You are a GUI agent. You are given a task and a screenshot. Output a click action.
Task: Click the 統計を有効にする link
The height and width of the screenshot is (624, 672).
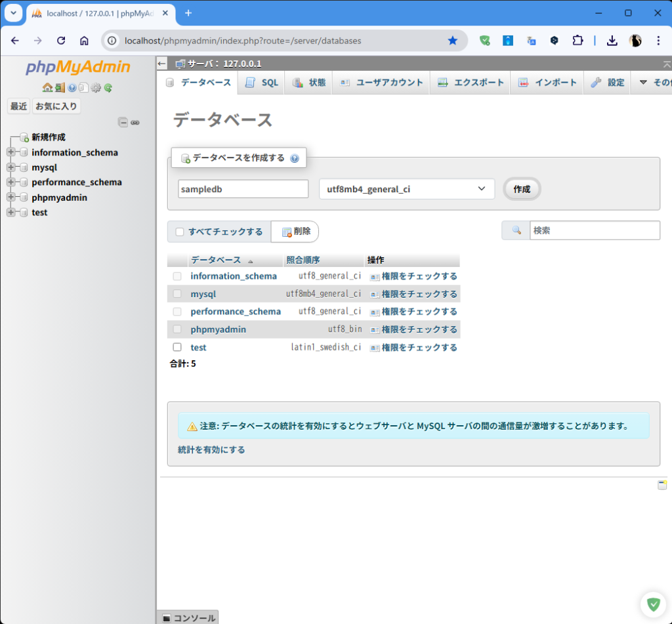coord(211,449)
